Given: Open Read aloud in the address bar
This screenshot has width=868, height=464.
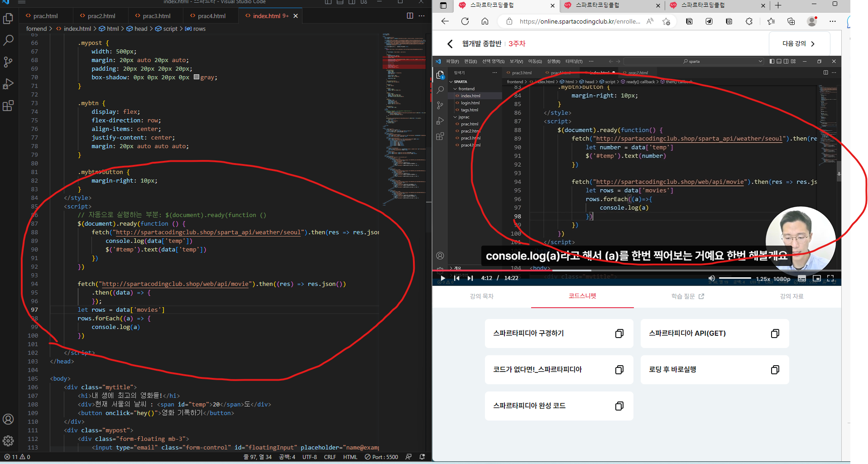Looking at the screenshot, I should (650, 21).
